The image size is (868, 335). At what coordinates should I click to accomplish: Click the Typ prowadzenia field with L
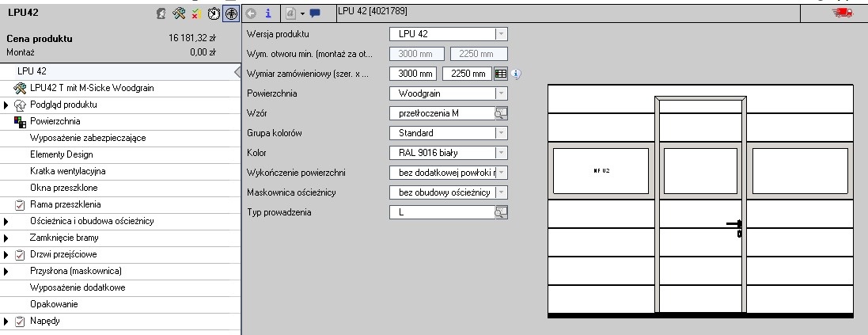click(x=442, y=212)
